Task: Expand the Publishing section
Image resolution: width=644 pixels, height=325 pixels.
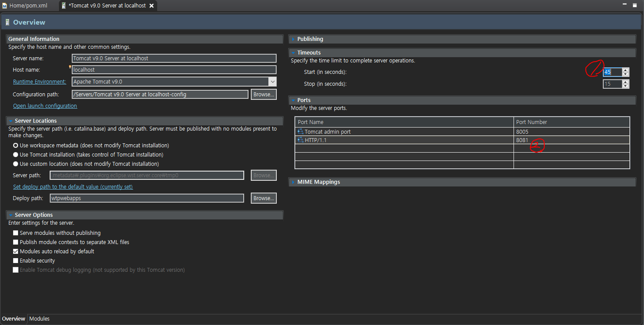Action: (x=293, y=39)
